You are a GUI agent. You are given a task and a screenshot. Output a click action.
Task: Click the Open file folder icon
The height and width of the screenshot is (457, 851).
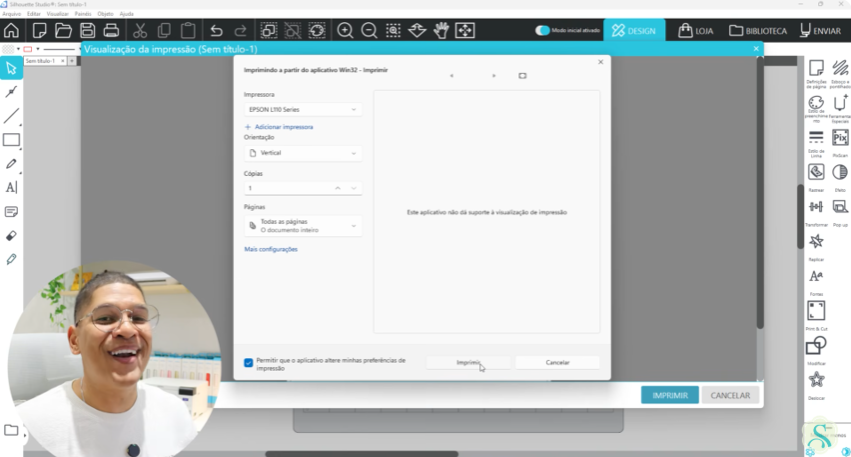coord(63,30)
